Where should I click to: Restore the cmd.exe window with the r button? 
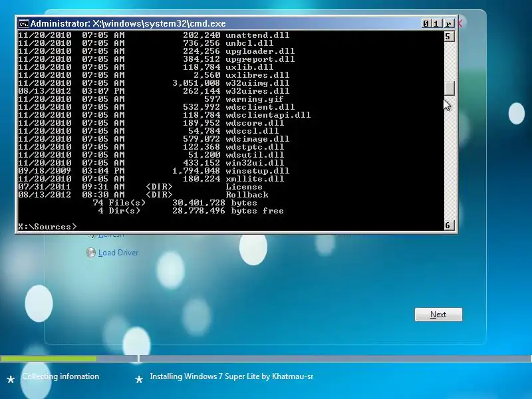coord(448,23)
